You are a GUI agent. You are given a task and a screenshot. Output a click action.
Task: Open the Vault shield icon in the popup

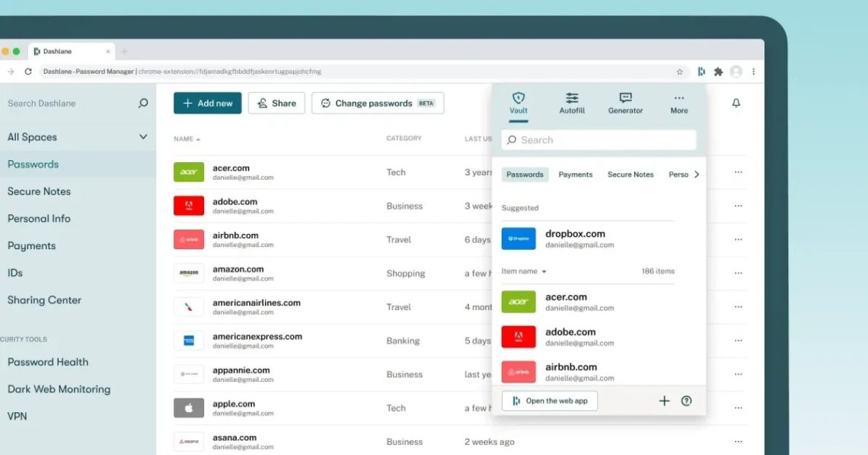[x=519, y=99]
